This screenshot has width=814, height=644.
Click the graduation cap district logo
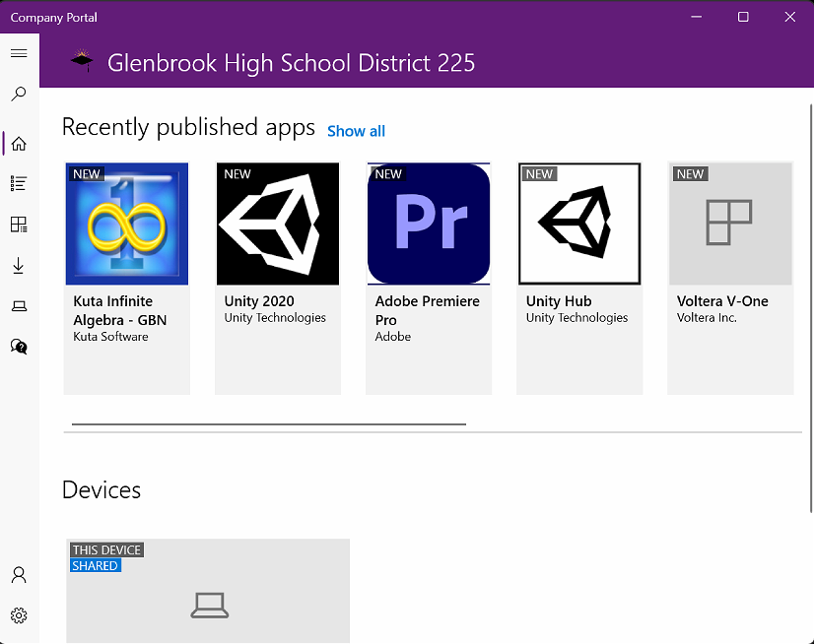click(x=82, y=61)
